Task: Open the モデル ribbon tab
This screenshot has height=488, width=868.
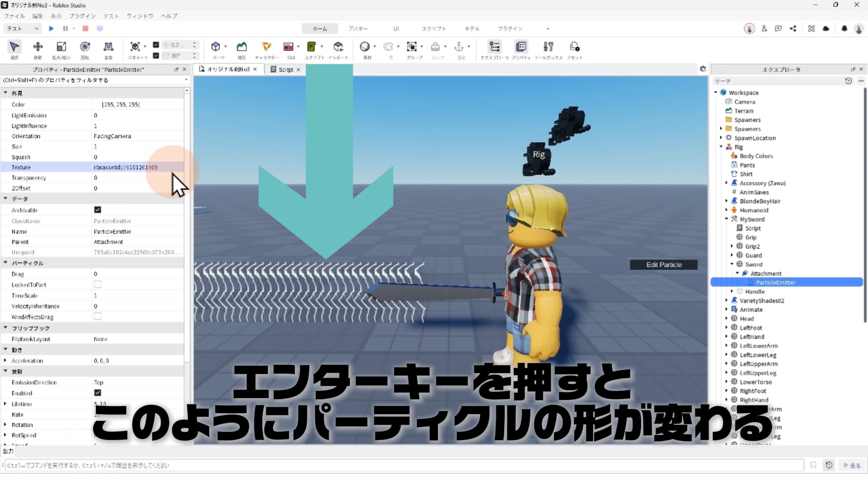Action: (472, 28)
